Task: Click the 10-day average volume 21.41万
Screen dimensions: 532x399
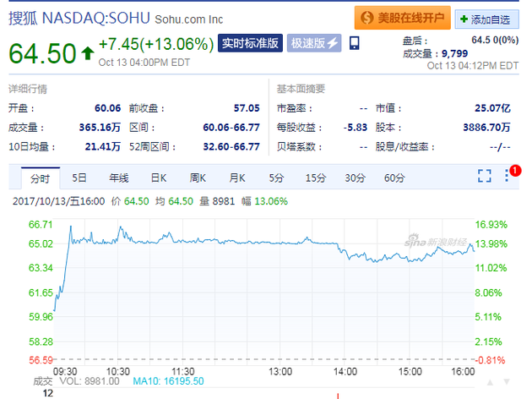Action: click(x=103, y=146)
